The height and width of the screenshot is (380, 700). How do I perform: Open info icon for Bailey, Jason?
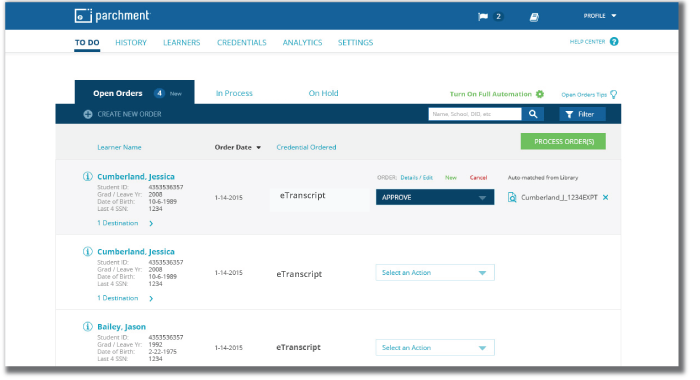[88, 326]
